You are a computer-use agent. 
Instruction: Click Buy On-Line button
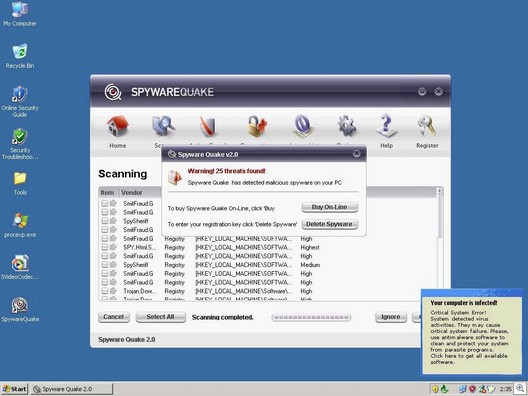tap(329, 207)
